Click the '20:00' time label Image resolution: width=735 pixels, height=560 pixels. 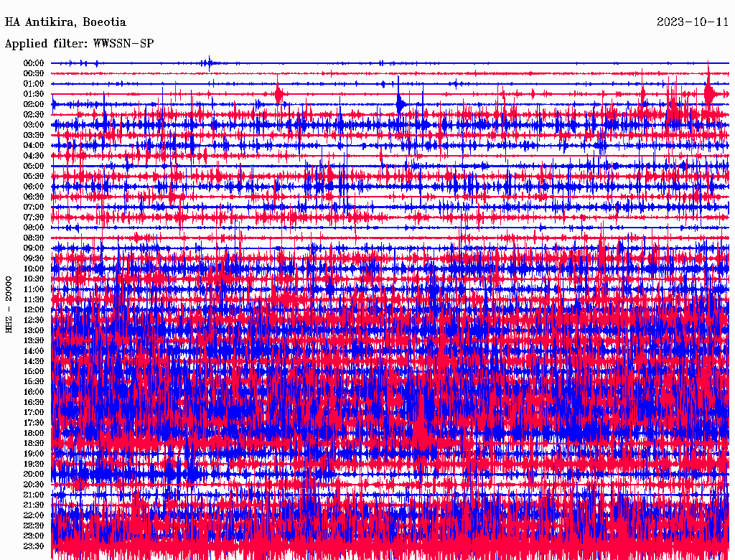34,474
